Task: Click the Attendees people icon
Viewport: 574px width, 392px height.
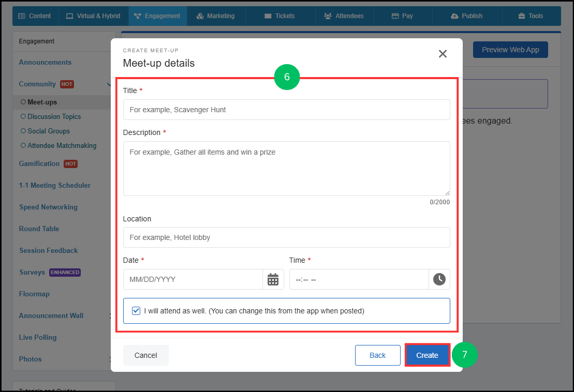Action: click(x=328, y=16)
